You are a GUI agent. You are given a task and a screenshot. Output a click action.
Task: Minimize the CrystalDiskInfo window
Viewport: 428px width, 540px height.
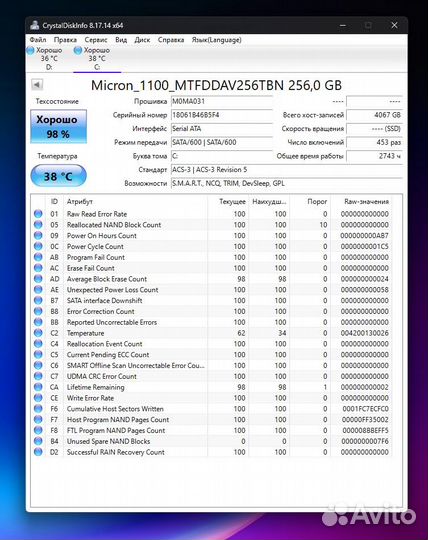pyautogui.click(x=343, y=25)
